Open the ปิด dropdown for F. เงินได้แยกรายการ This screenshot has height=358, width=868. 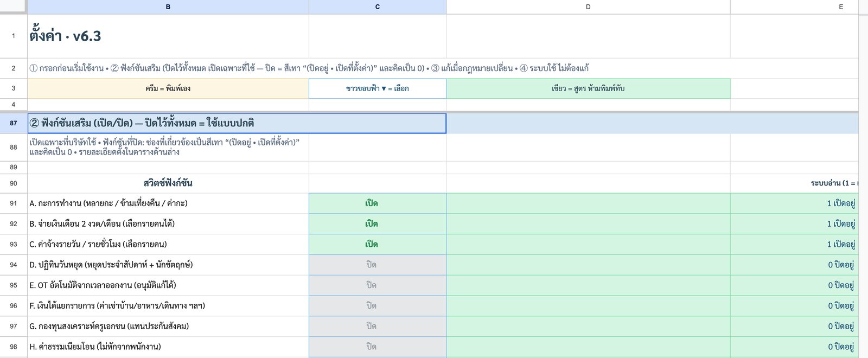(378, 306)
